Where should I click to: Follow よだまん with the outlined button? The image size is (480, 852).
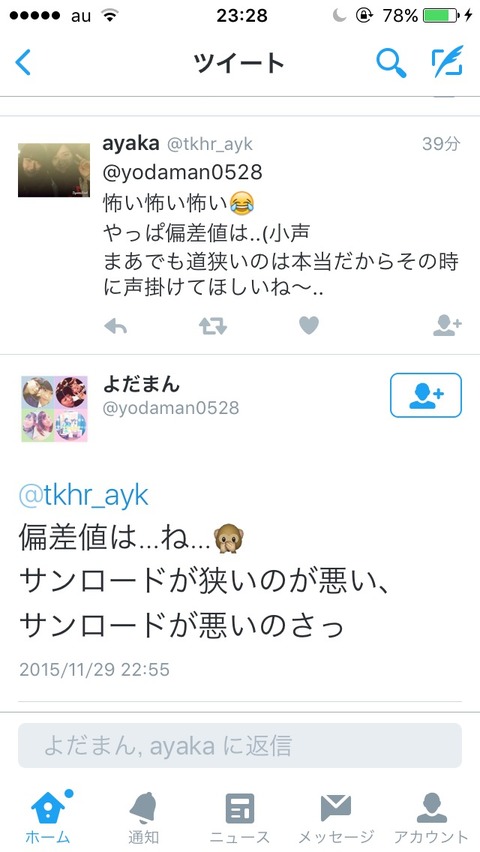[x=426, y=395]
